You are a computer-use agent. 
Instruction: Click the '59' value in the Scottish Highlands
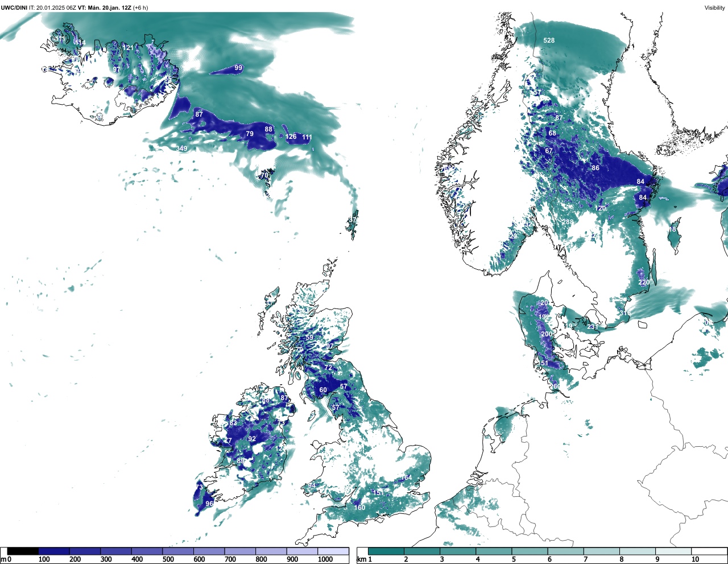coord(309,337)
